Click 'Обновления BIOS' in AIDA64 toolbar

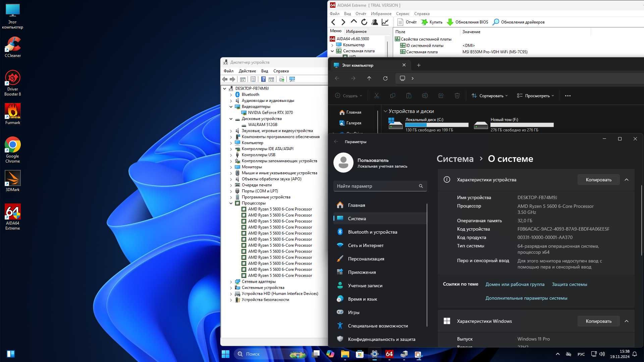[468, 22]
